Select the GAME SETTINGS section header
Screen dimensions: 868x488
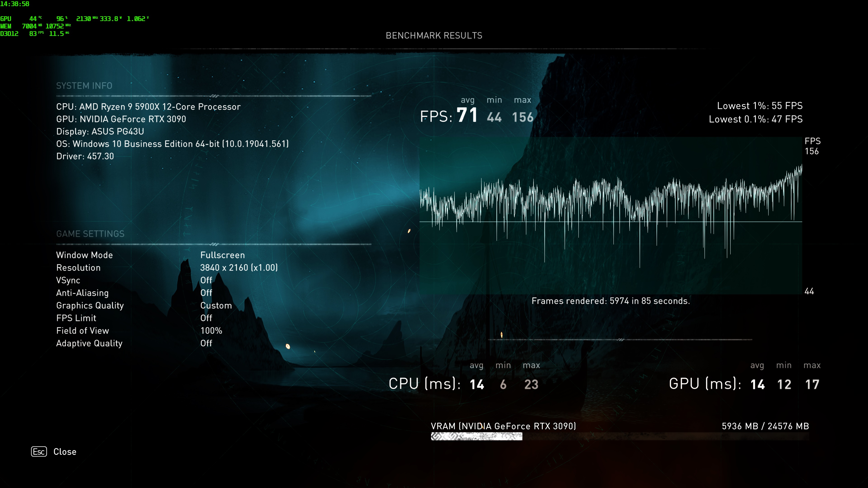[90, 234]
